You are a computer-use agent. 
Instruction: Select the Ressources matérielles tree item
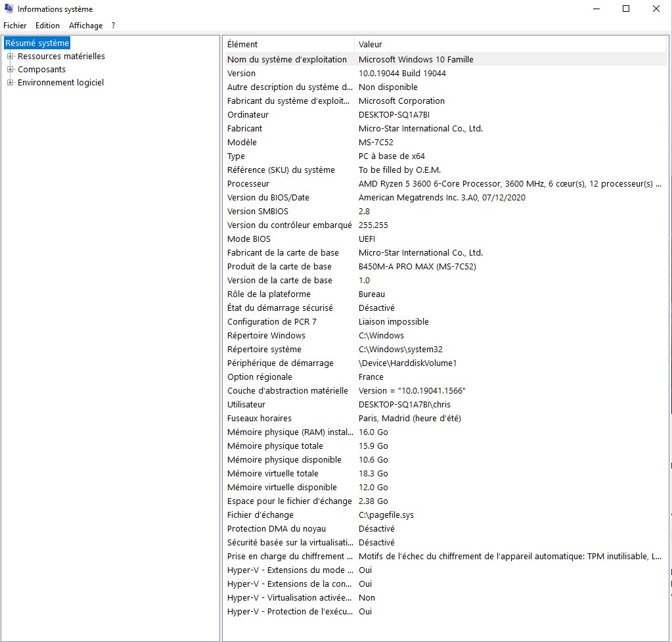61,56
